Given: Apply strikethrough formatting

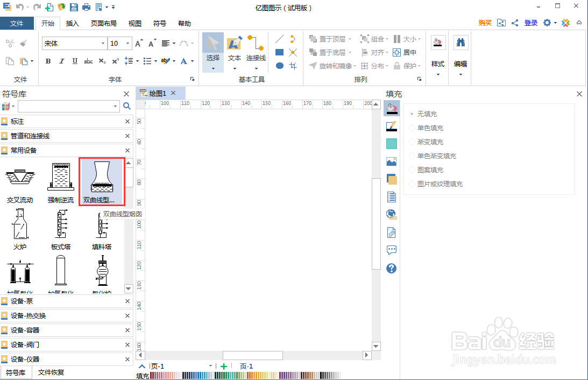Looking at the screenshot, I should coord(89,61).
